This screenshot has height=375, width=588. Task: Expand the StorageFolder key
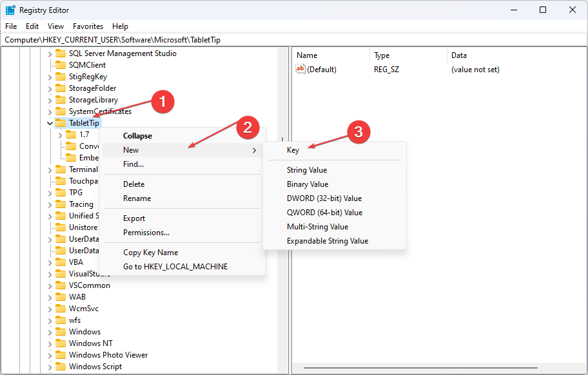[x=50, y=89]
